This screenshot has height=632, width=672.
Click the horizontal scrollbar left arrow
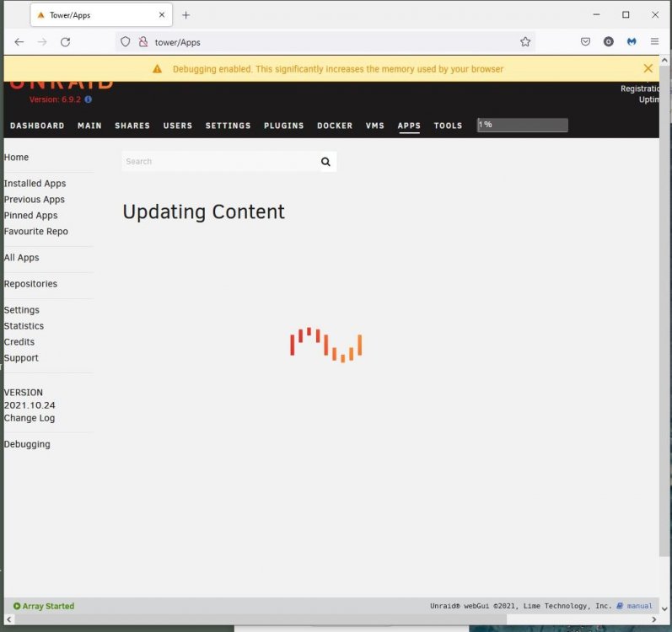click(x=8, y=619)
